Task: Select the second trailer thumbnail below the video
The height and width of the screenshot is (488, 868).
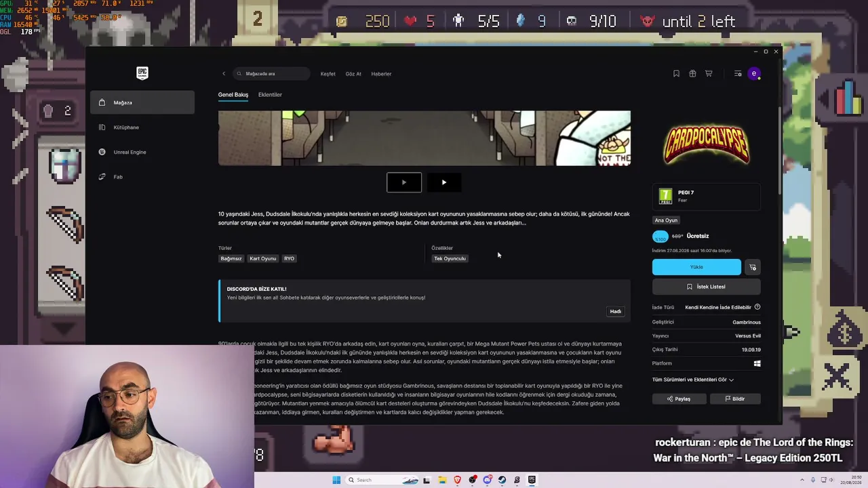Action: coord(444,182)
